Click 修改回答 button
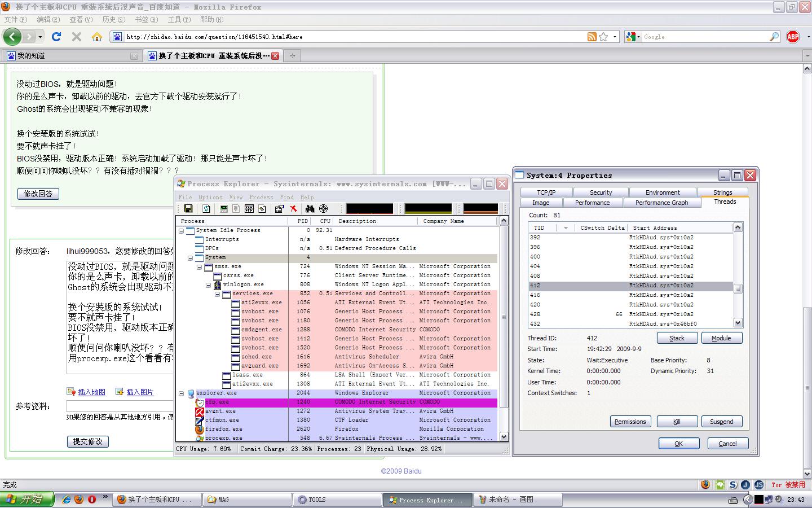The width and height of the screenshot is (812, 508). point(38,194)
